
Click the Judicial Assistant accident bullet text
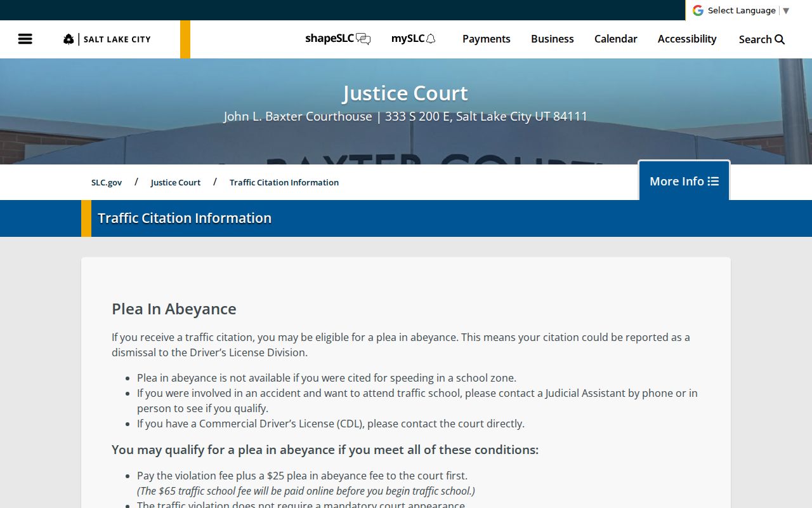417,401
